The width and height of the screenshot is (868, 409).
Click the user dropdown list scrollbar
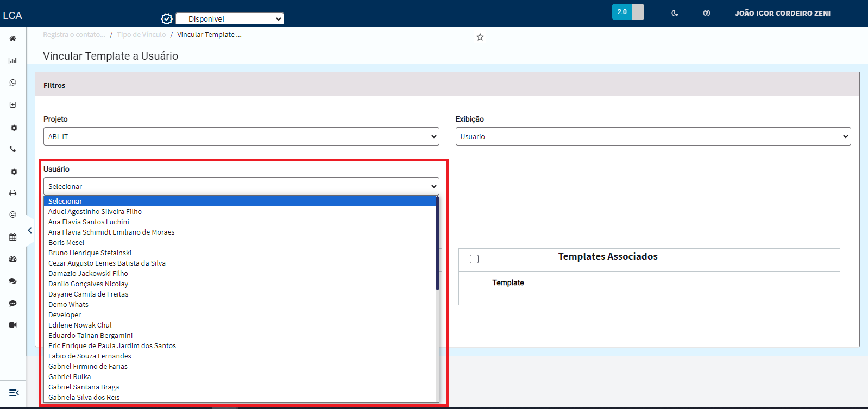(x=437, y=243)
